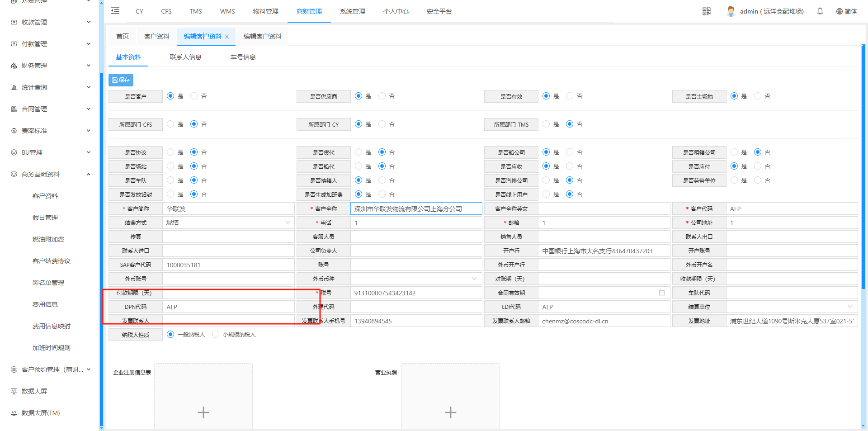Click the admin user avatar icon

[731, 11]
